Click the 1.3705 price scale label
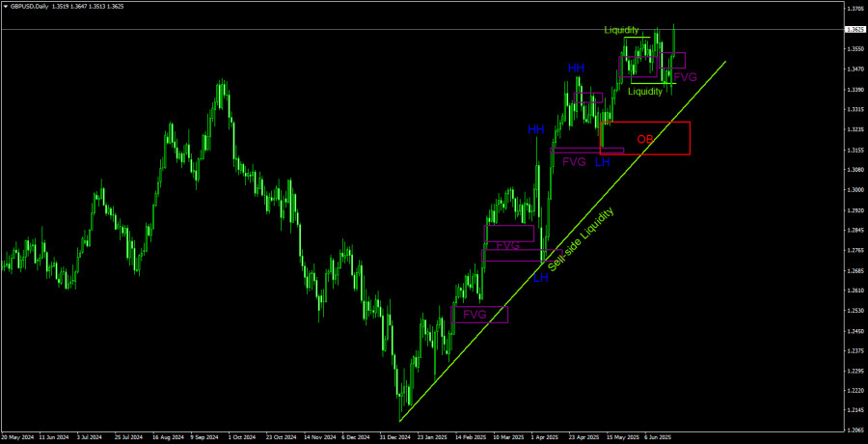The height and width of the screenshot is (444, 868). coord(855,9)
